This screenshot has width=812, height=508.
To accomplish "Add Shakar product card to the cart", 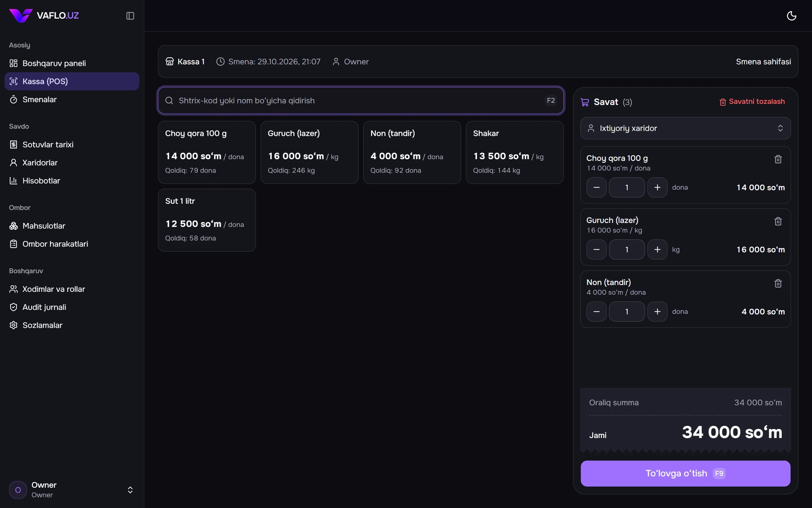I will pos(515,152).
